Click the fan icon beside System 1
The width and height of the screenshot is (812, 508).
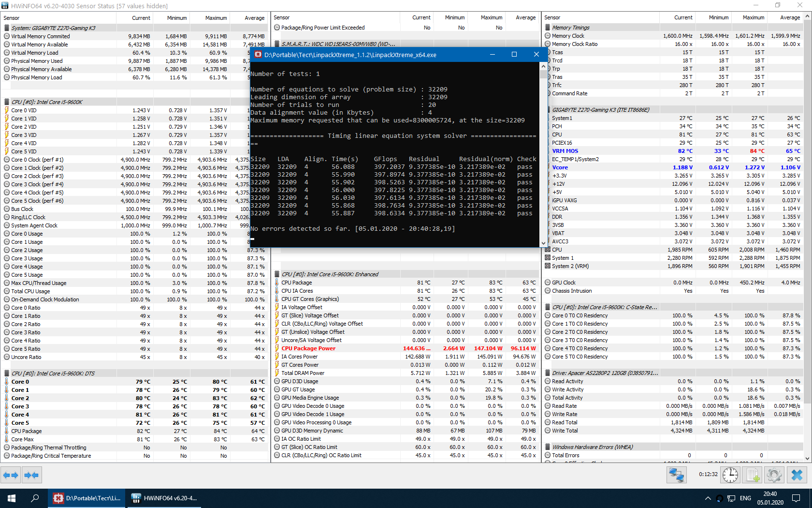(548, 258)
